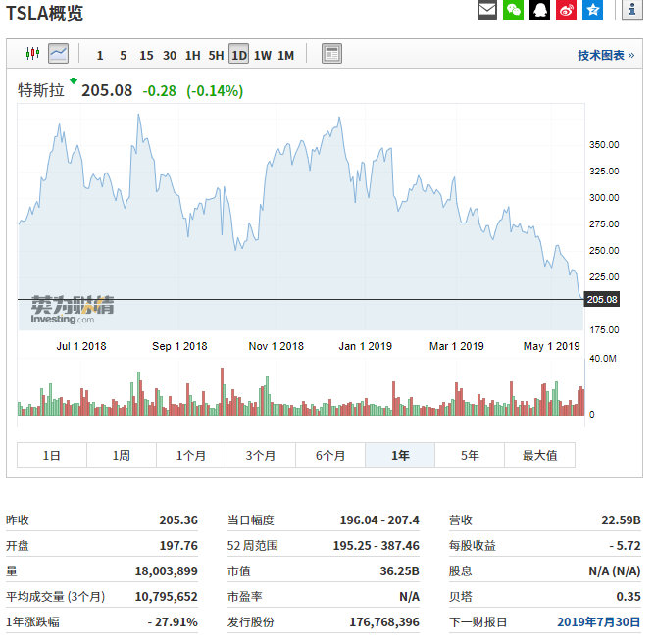The height and width of the screenshot is (644, 654).
Task: Click 52周范围 value 195.25 - 387.46
Action: click(x=377, y=546)
